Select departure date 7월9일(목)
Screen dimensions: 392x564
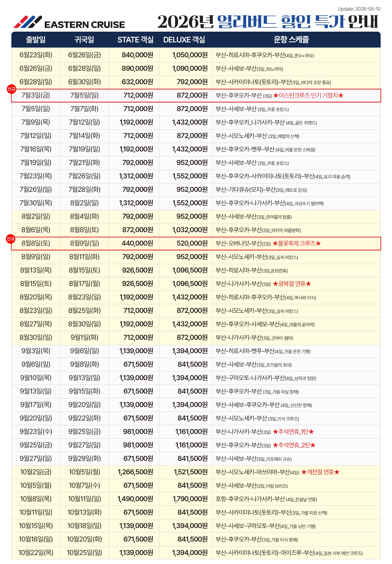pyautogui.click(x=36, y=122)
